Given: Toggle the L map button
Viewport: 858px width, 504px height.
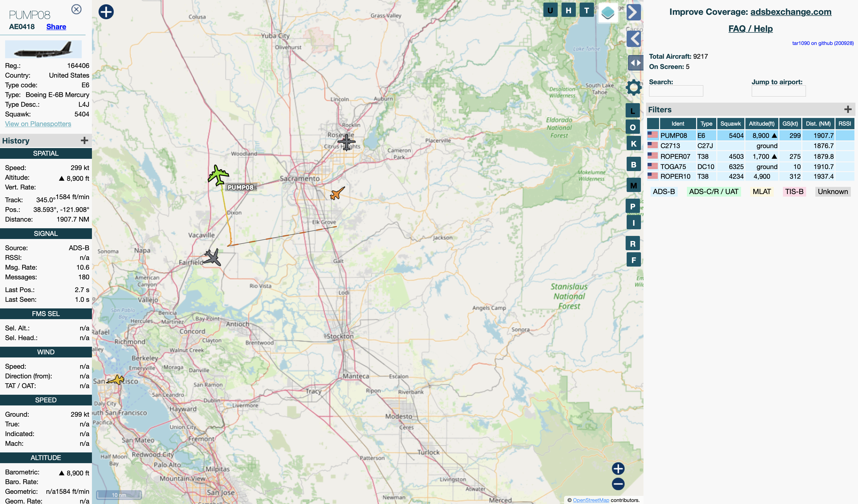Looking at the screenshot, I should (633, 111).
